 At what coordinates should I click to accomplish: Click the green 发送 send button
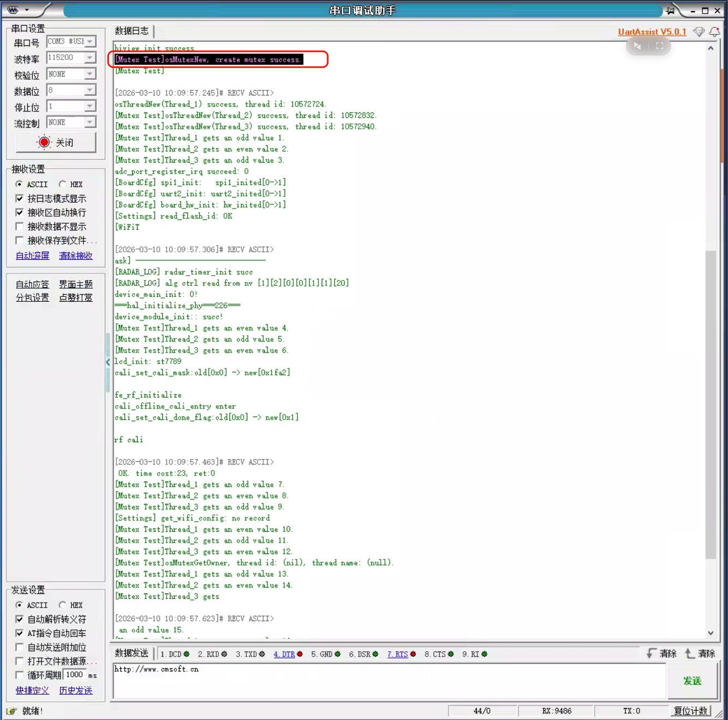point(692,681)
